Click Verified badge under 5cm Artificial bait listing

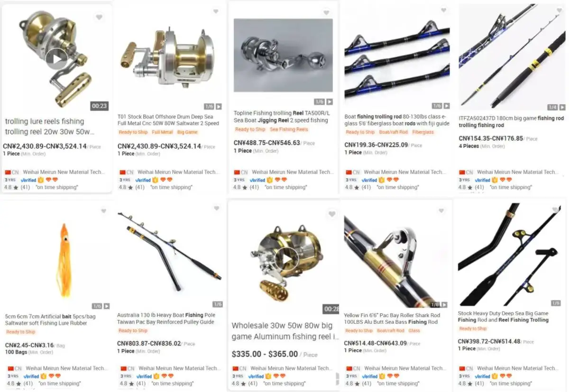[31, 376]
